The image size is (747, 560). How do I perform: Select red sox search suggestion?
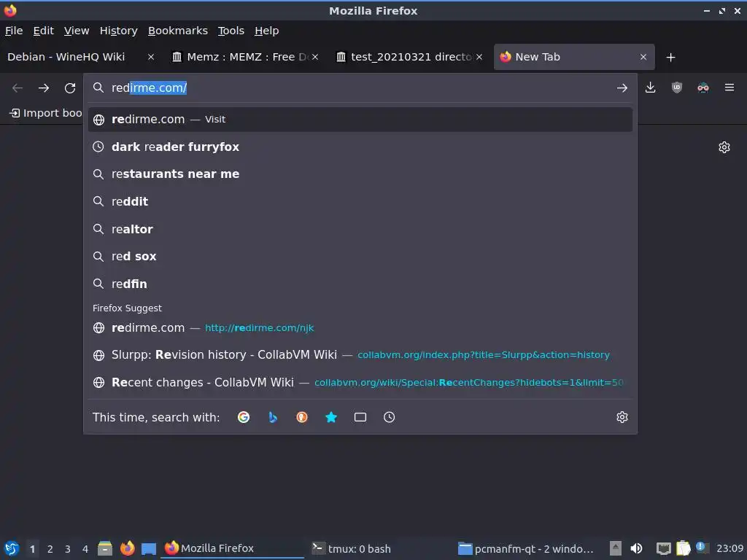360,257
